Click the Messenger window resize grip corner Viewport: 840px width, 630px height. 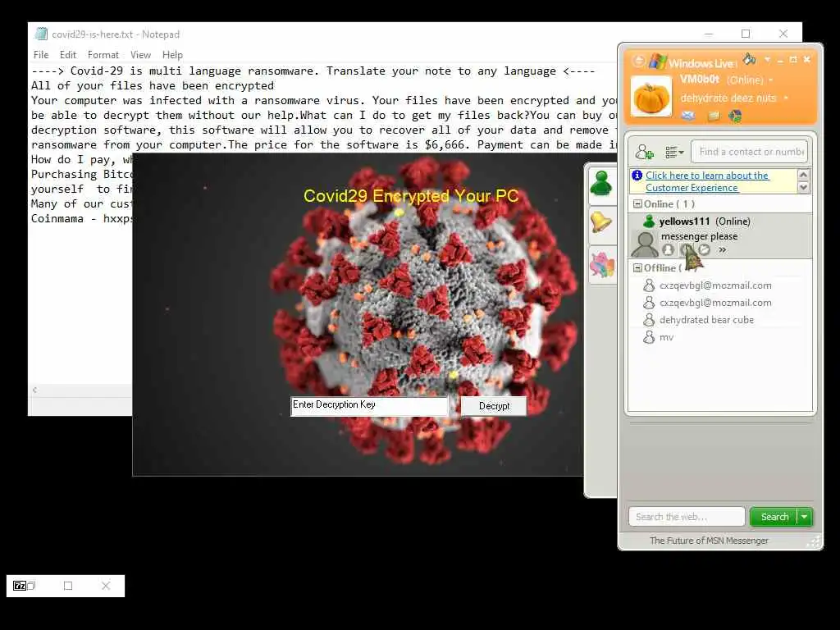tap(815, 542)
